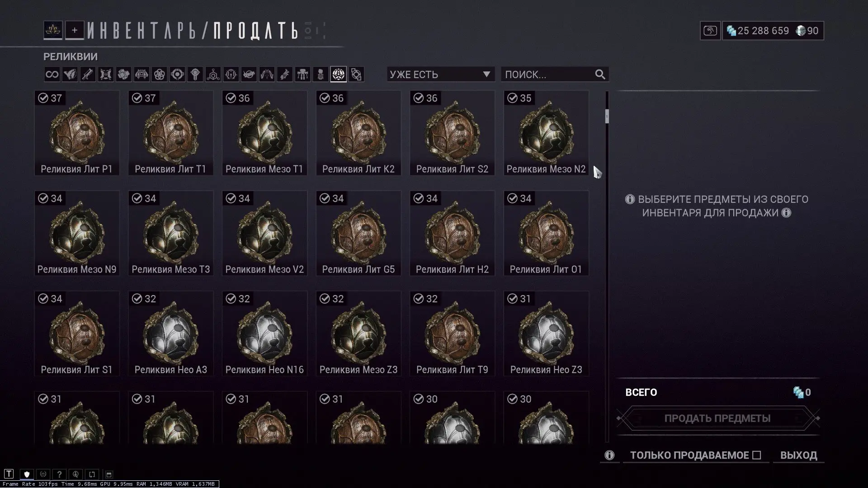868x488 pixels.
Task: Click the lotus emblem icon in header
Action: (53, 30)
